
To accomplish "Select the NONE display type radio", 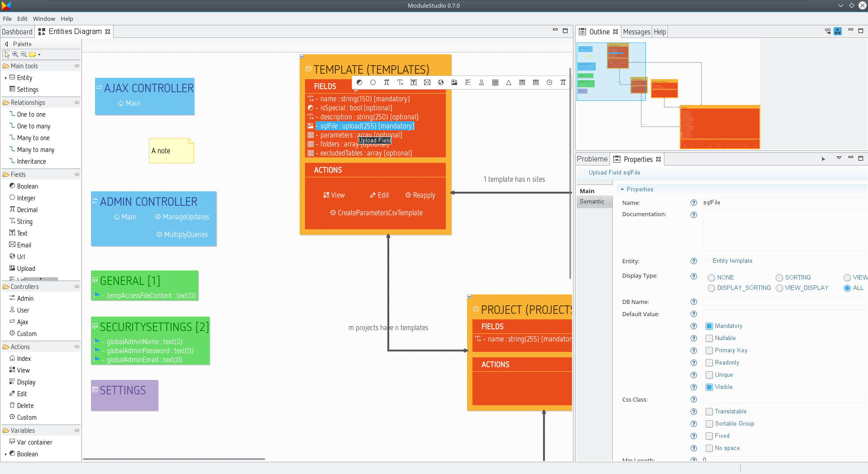I will pos(711,278).
